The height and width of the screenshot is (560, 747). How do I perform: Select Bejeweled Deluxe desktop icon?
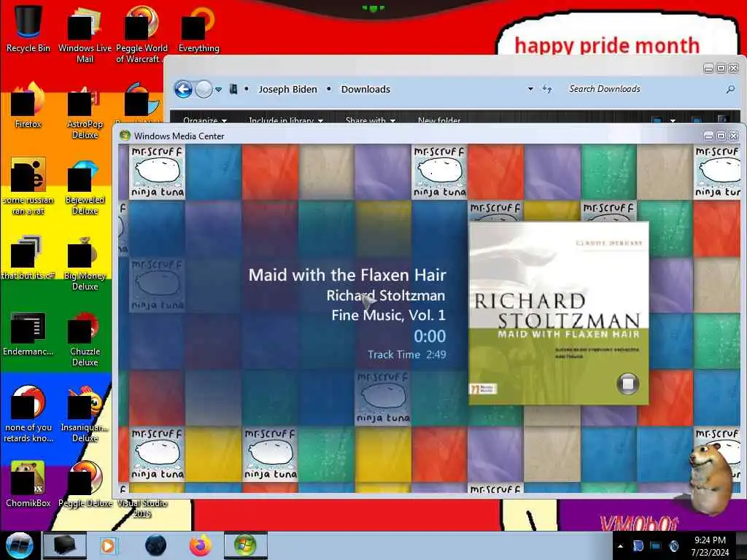click(x=85, y=187)
